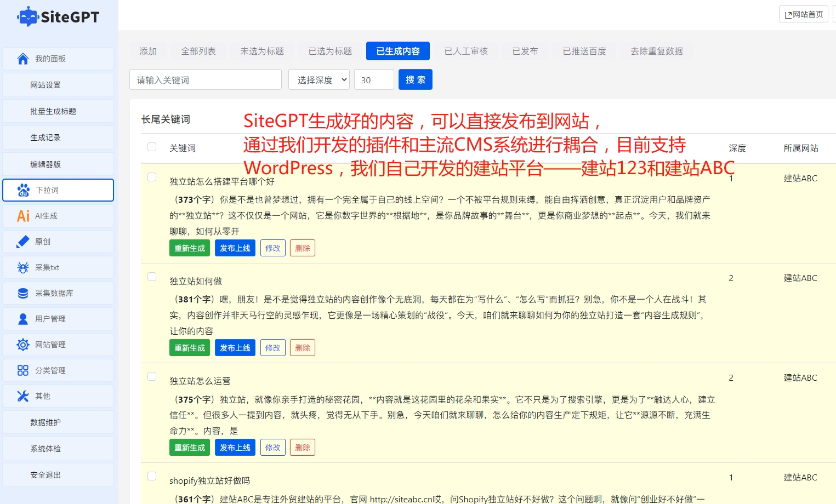Screen dimensions: 836x504
Task: Click 重新生成 for 独立站怎么搭建平台哪个好
Action: point(190,248)
